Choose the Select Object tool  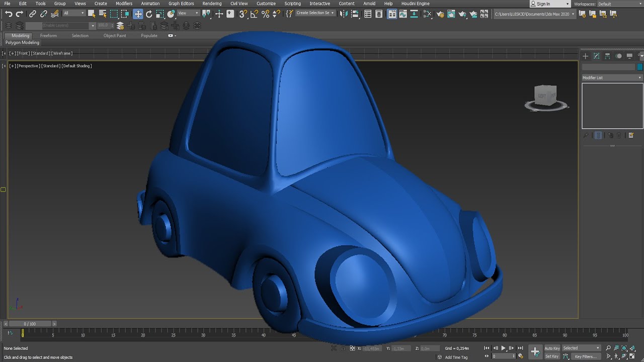[x=92, y=14]
